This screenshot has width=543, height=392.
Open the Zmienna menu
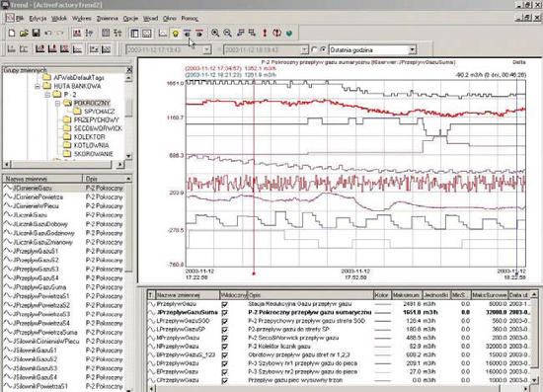(108, 19)
